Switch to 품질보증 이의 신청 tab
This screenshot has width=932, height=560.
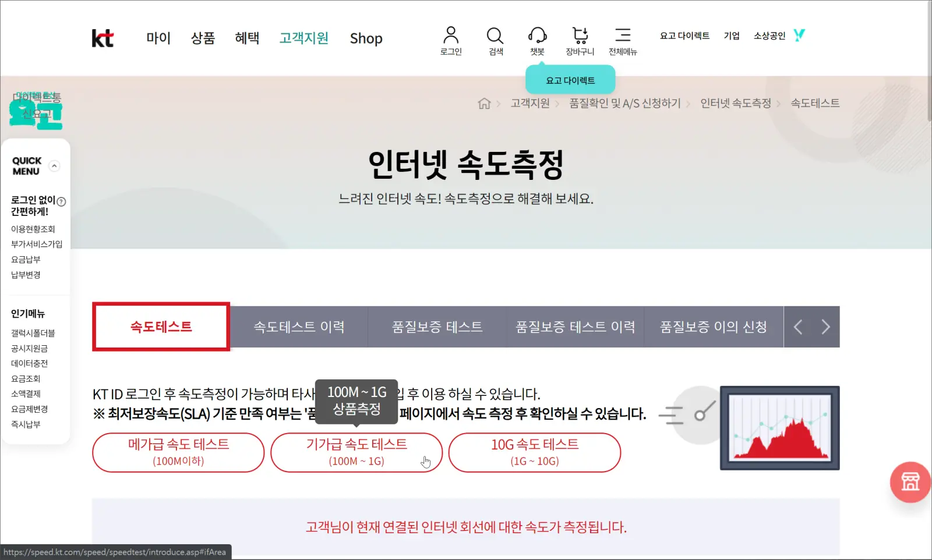click(714, 327)
